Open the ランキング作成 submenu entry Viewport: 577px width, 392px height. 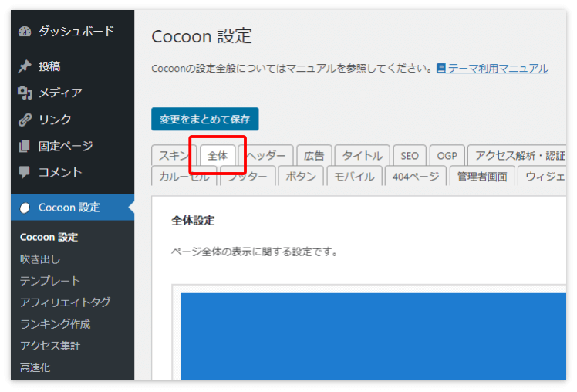coord(56,324)
